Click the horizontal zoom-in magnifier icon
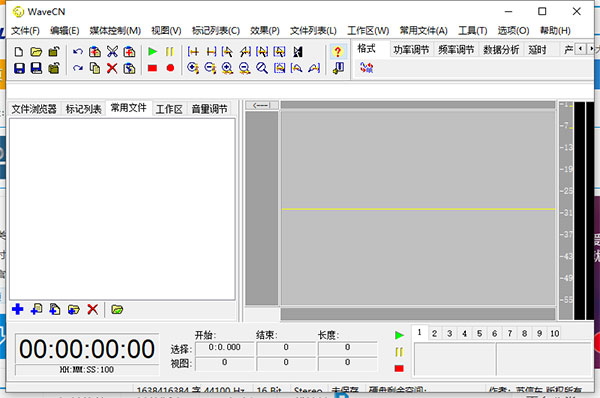The image size is (600, 398). coord(193,69)
